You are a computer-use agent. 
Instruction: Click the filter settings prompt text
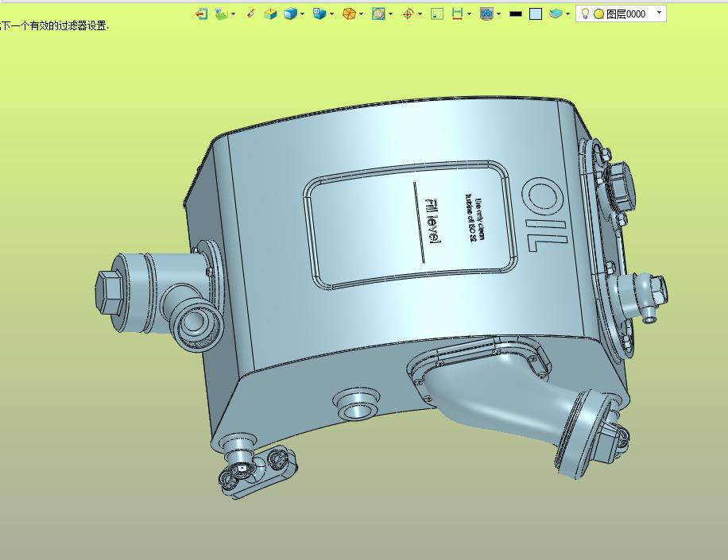click(x=54, y=26)
